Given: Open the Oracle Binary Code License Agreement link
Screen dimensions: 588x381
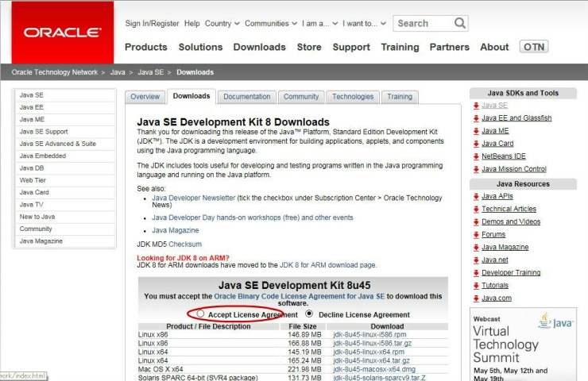Looking at the screenshot, I should pos(300,296).
